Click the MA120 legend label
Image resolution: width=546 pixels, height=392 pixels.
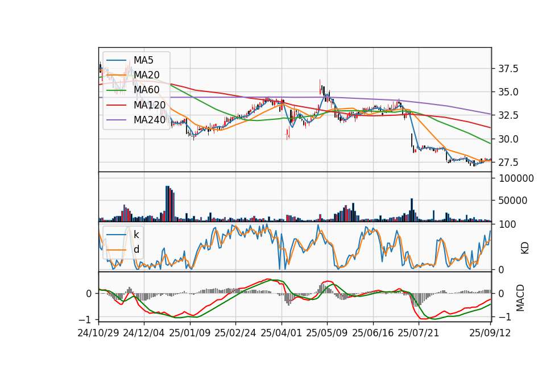click(150, 105)
